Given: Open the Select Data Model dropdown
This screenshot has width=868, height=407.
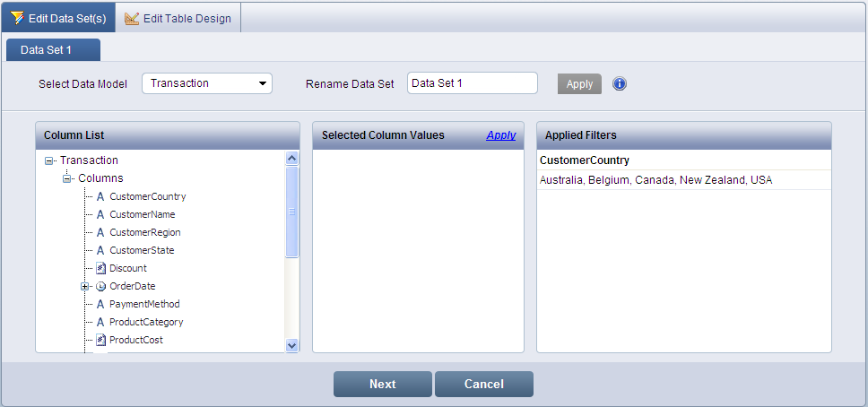Looking at the screenshot, I should pos(206,83).
